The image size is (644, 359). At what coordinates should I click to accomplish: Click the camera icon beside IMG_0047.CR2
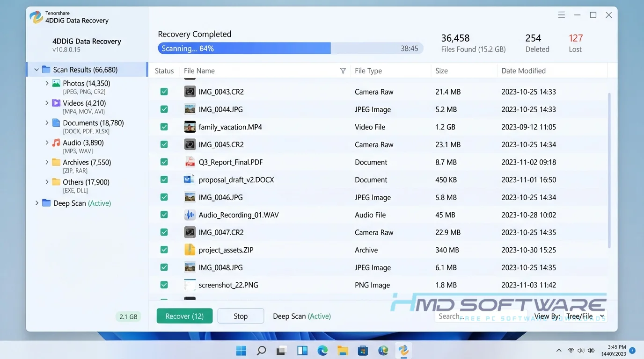[x=190, y=232]
